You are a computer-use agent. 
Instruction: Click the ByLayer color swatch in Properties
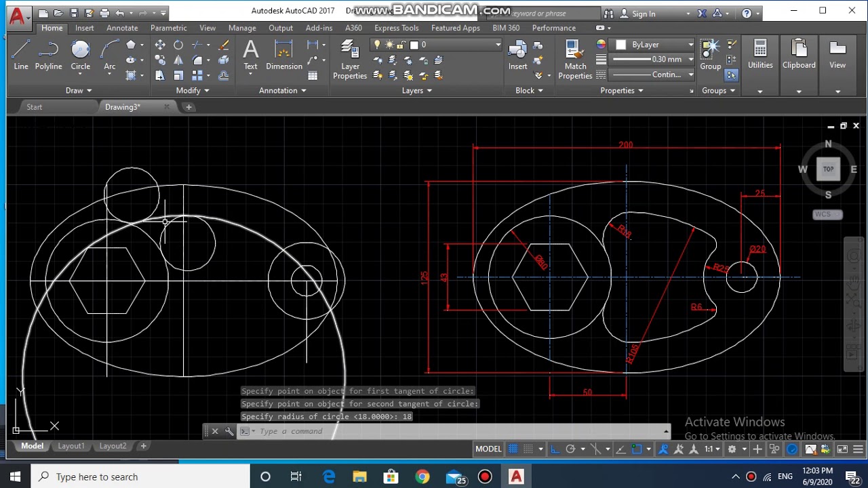620,45
